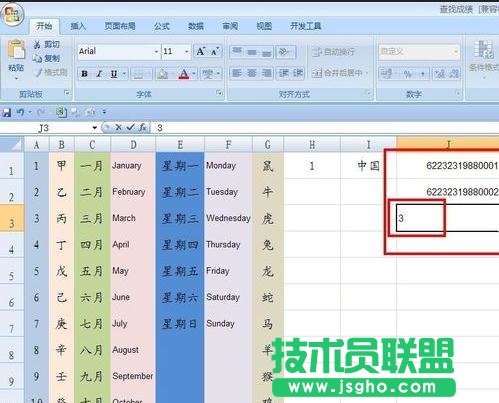Click the Cut scissors icon
499x403 pixels.
coord(36,44)
